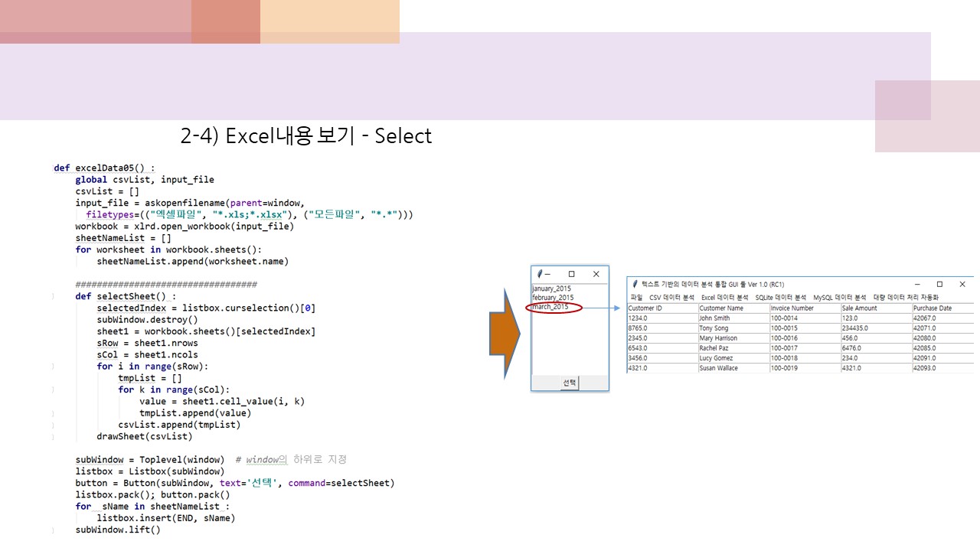Click the Sale Amount column header
This screenshot has width=980, height=551.
[x=858, y=308]
